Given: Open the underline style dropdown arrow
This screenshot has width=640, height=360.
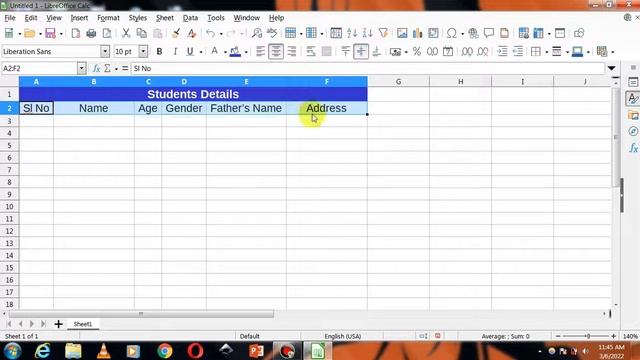Looking at the screenshot, I should click(x=200, y=52).
